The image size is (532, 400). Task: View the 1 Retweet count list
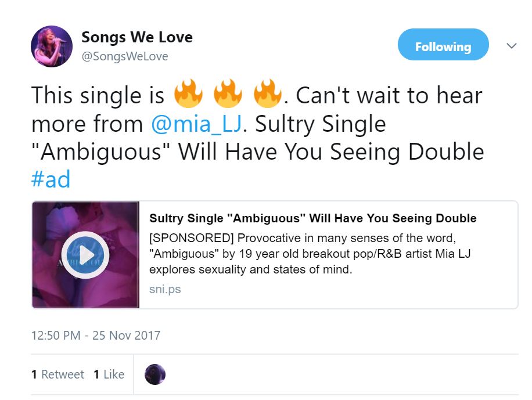click(x=57, y=374)
